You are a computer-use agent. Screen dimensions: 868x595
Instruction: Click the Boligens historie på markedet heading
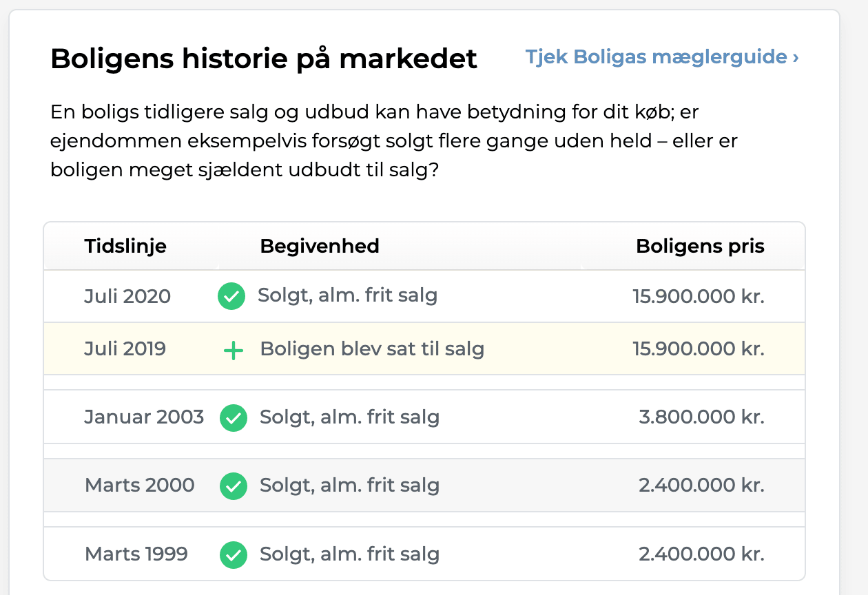(264, 59)
